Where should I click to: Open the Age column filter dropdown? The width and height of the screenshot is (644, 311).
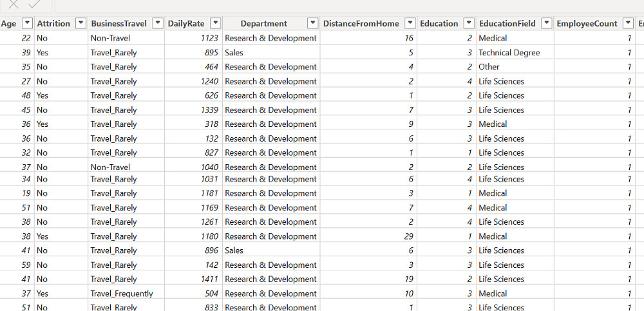point(26,24)
